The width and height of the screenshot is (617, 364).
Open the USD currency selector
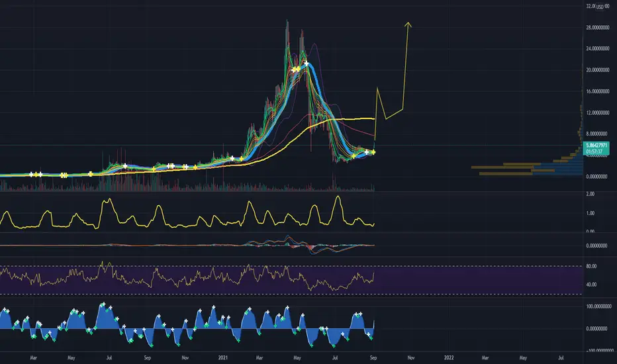tap(599, 7)
